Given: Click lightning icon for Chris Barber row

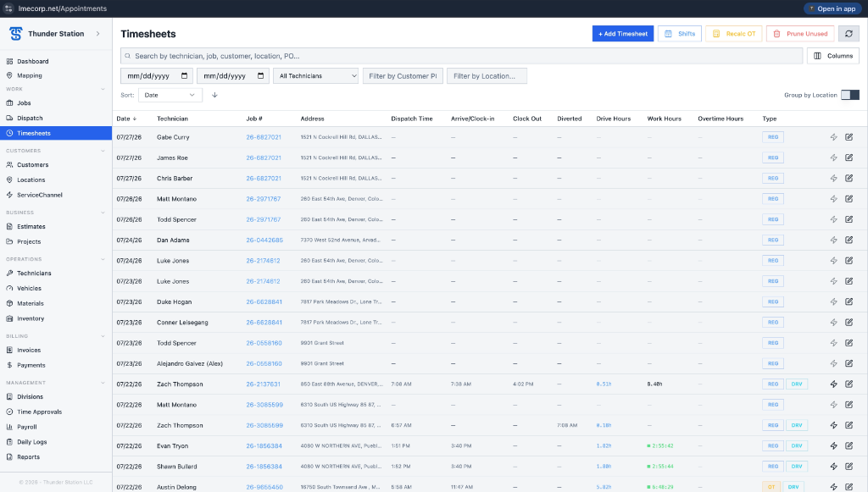Looking at the screenshot, I should point(834,178).
